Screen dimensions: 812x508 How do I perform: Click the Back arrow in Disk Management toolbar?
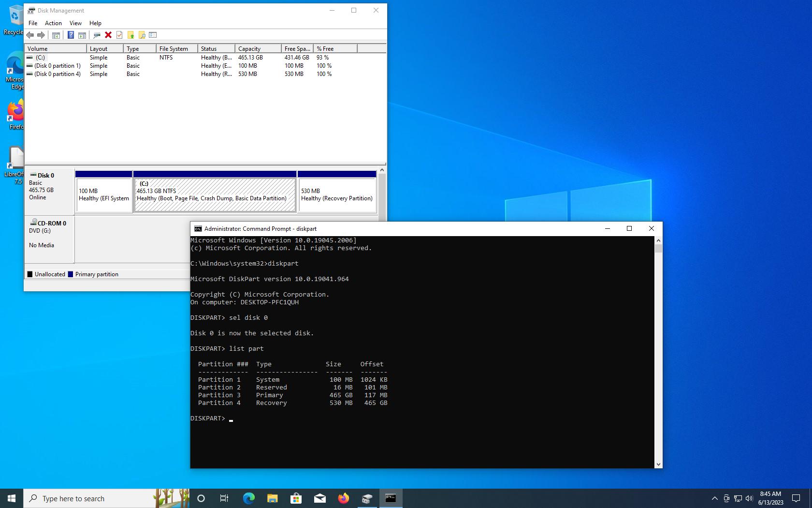[30, 35]
